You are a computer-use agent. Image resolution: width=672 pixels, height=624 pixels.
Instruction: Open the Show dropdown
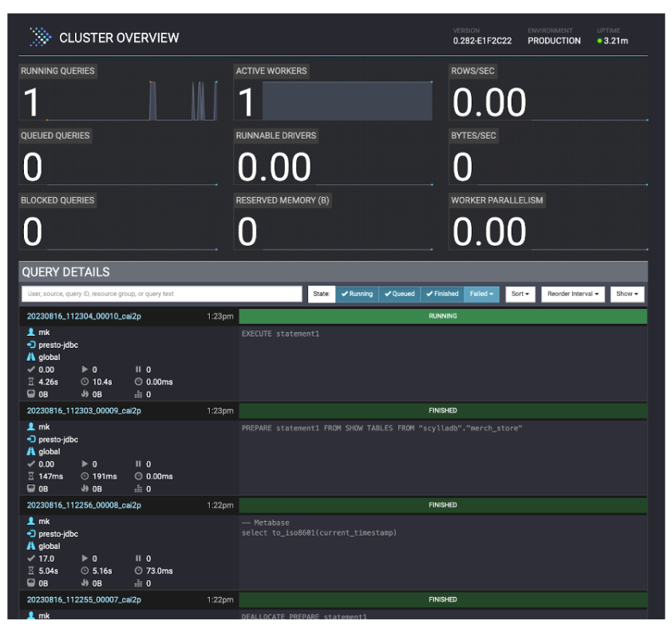(x=627, y=294)
